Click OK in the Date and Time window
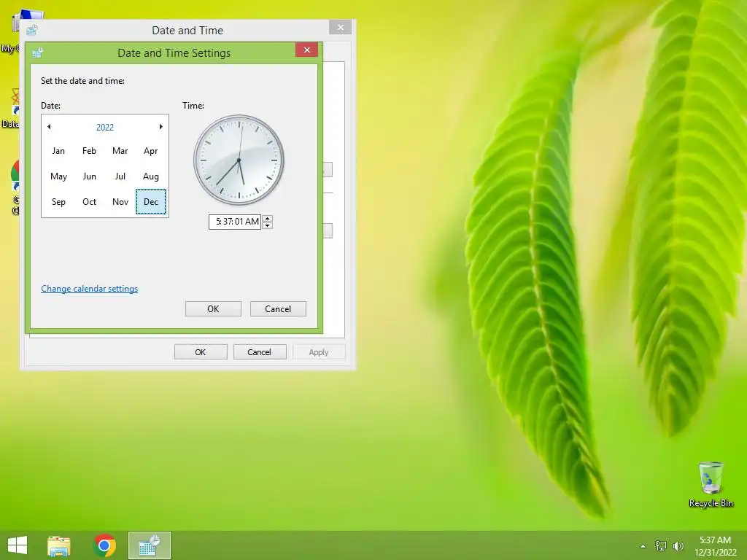The width and height of the screenshot is (747, 560). click(x=201, y=352)
